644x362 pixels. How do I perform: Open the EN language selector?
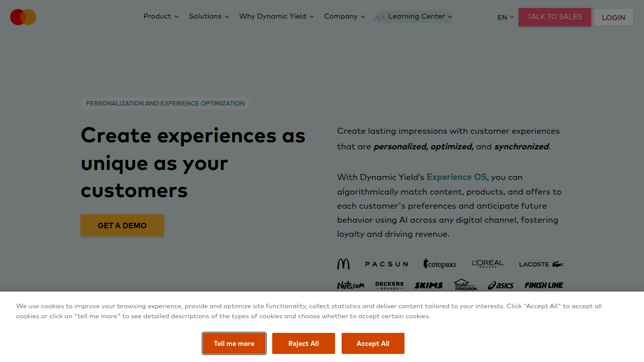click(x=506, y=17)
